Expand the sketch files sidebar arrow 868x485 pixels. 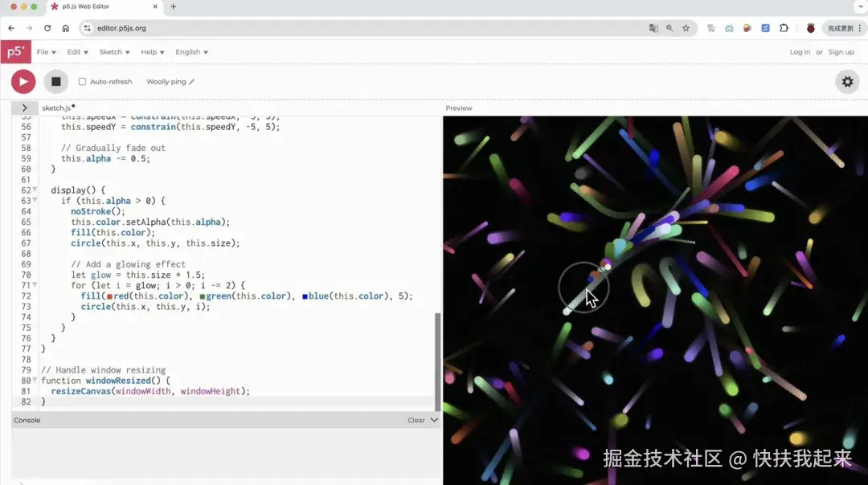tap(24, 108)
